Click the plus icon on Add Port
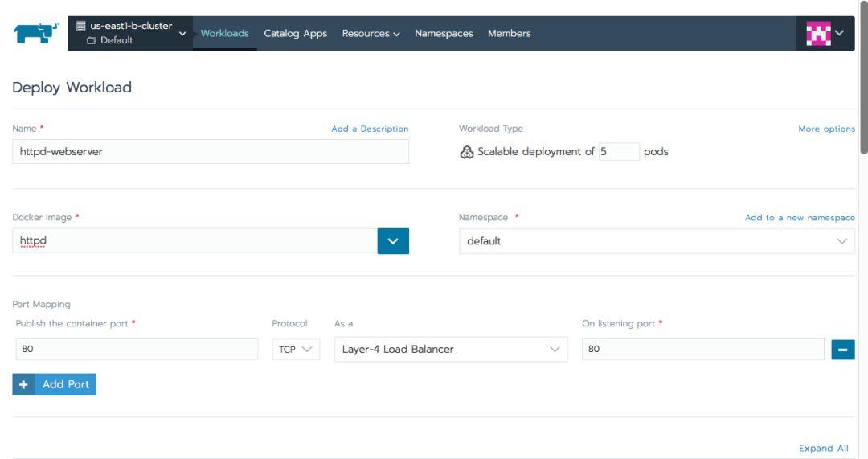This screenshot has width=868, height=459. [24, 384]
